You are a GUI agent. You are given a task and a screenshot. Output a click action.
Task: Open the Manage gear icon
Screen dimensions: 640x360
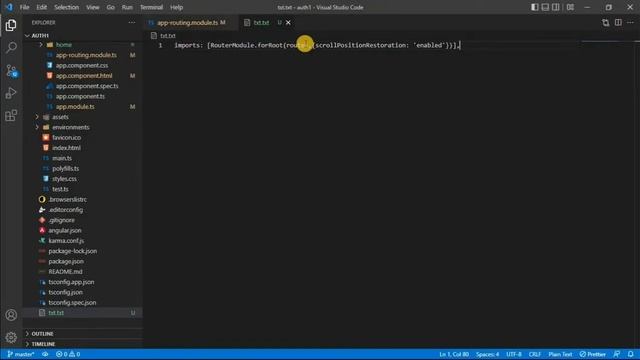tap(11, 337)
